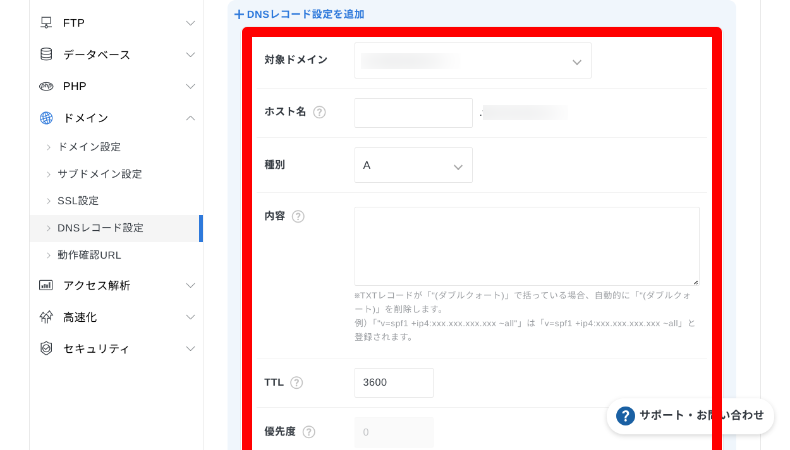Open help tooltip next to TTL
Viewport: 790px width, 450px height.
pos(297,382)
